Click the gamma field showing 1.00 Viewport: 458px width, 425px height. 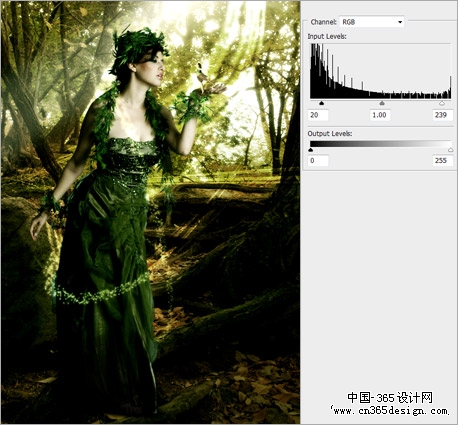pos(380,115)
